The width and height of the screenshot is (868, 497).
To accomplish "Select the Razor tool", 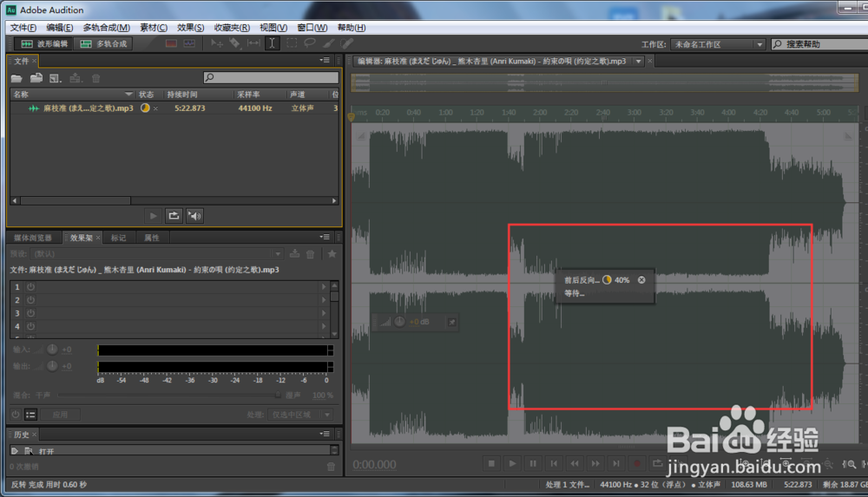I will (234, 43).
